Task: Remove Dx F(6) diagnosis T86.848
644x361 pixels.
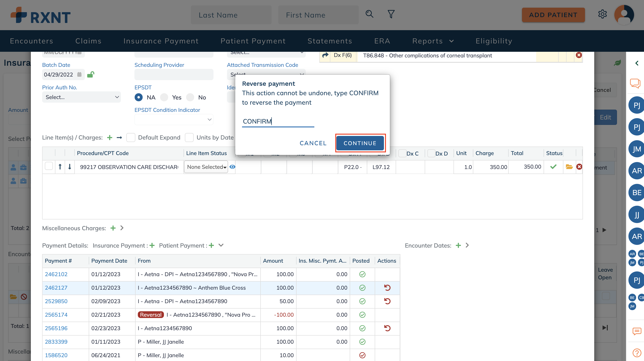Action: coord(579,55)
